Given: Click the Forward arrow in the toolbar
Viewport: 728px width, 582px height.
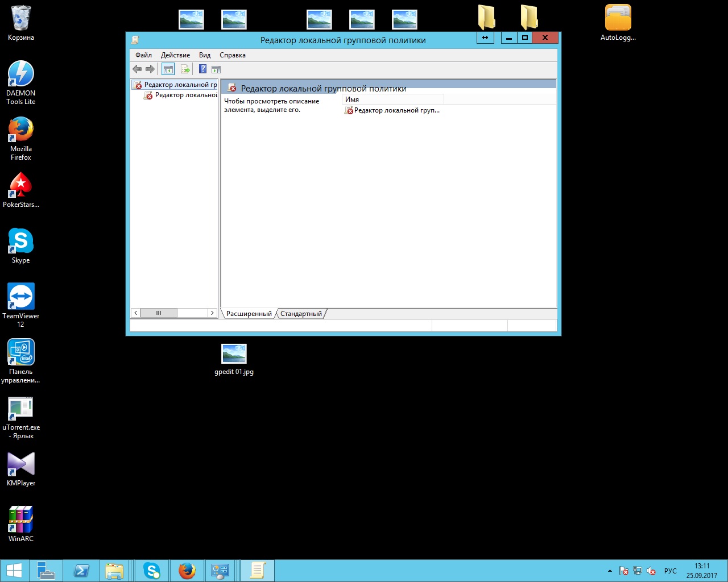Looking at the screenshot, I should pos(150,69).
